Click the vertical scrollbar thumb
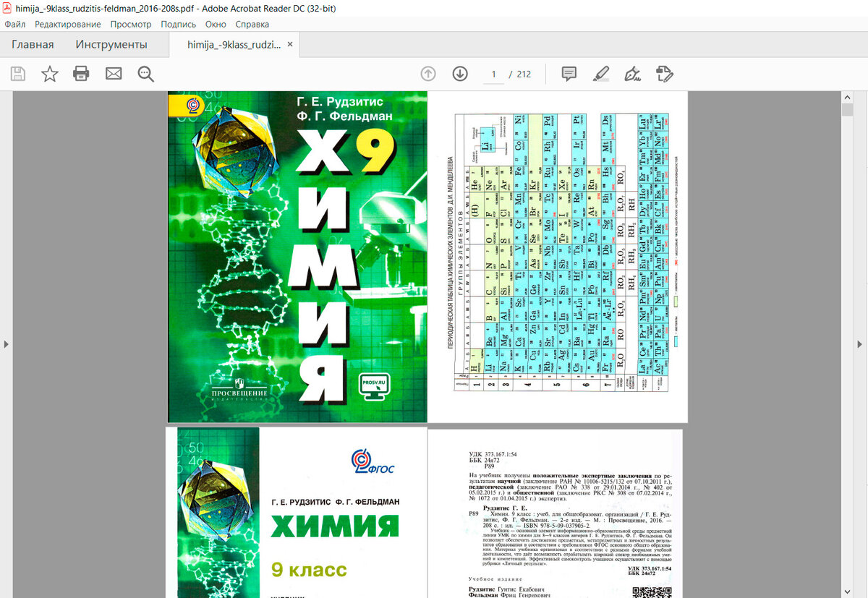The width and height of the screenshot is (868, 598). click(848, 109)
